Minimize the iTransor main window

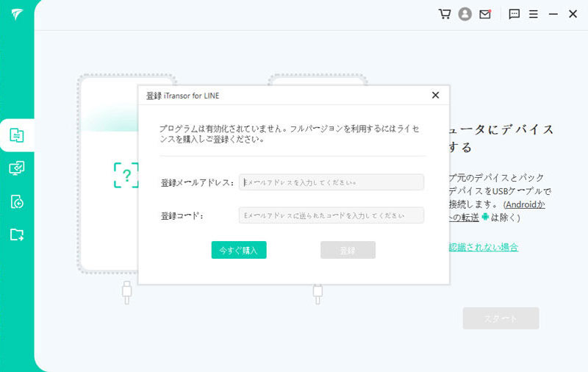553,14
